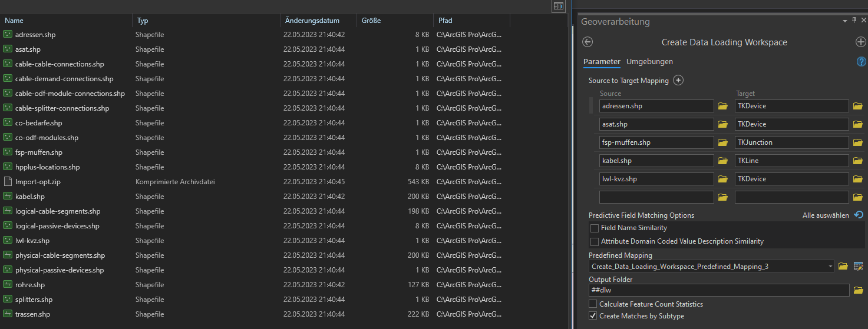Click the add button beside the tool title
The width and height of the screenshot is (868, 329).
coord(860,42)
